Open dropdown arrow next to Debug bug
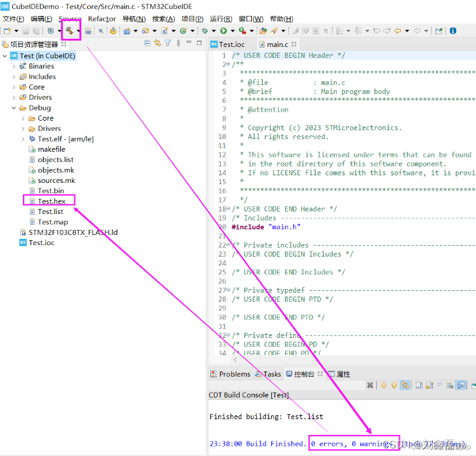 214,30
